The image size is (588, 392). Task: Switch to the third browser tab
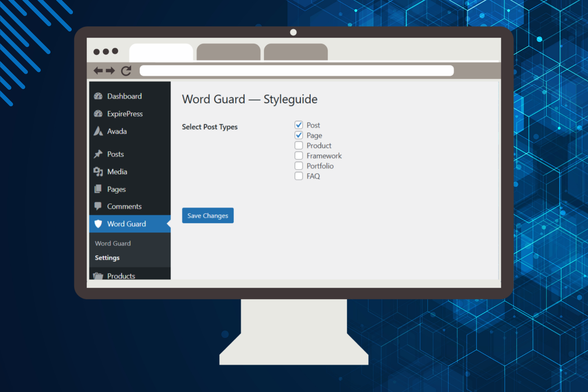point(296,52)
